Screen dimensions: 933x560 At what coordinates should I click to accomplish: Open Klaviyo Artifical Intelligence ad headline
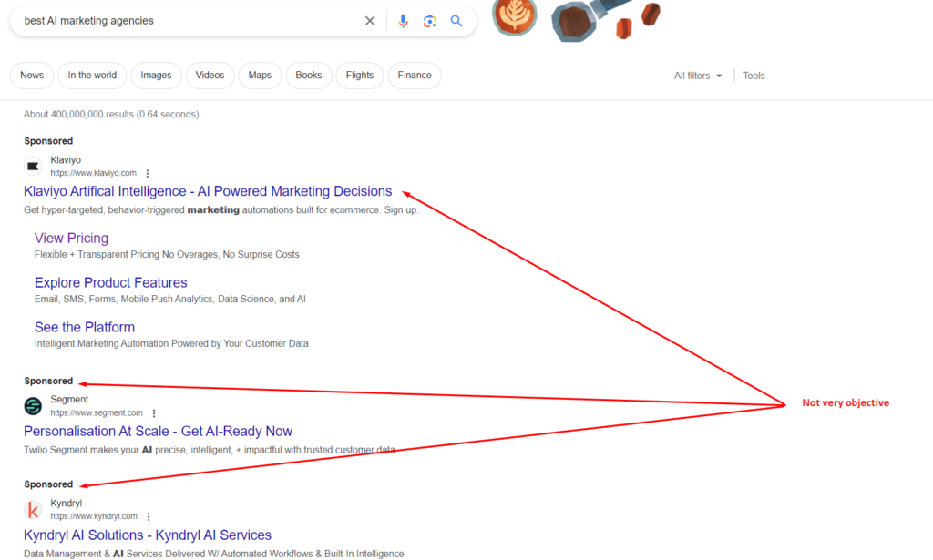tap(208, 191)
